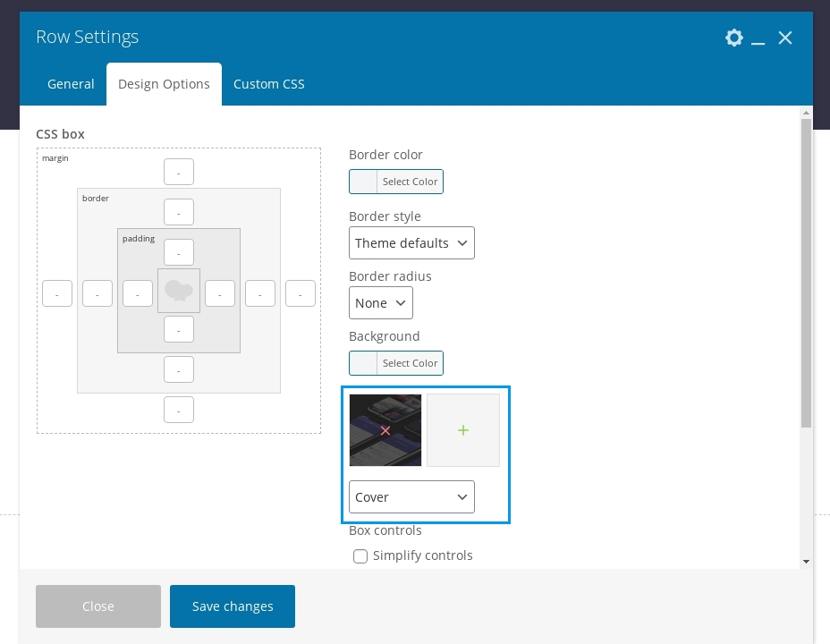The image size is (830, 644).
Task: Click the gray Close button
Action: pyautogui.click(x=98, y=606)
